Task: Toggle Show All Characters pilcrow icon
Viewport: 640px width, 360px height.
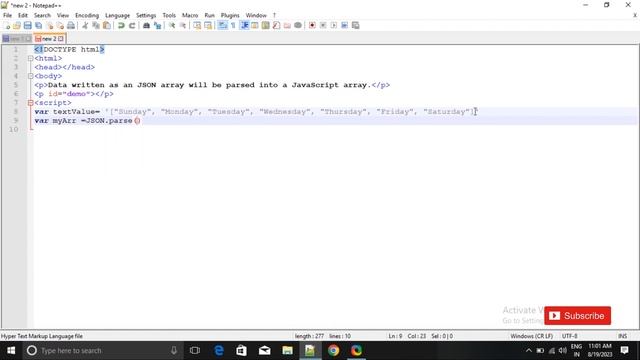Action: [233, 25]
